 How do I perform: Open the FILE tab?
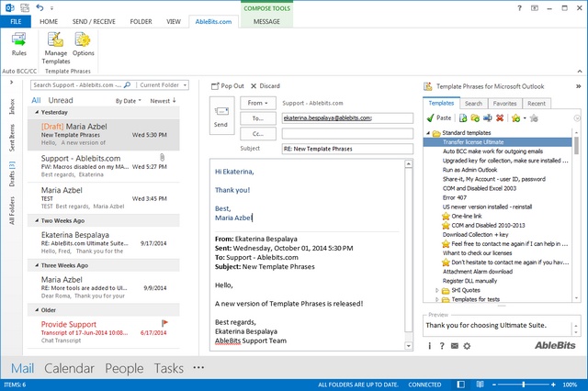[x=16, y=21]
